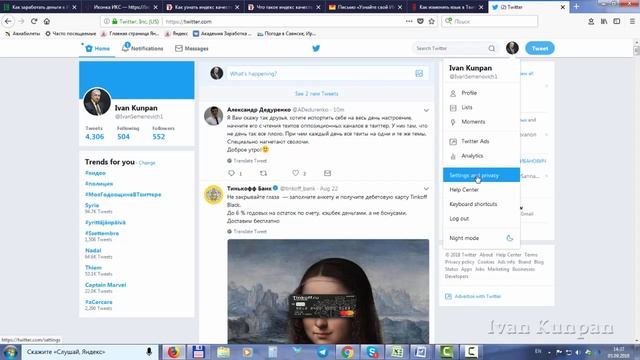Click the Skype taskbar icon
The width and height of the screenshot is (640, 360).
372,352
